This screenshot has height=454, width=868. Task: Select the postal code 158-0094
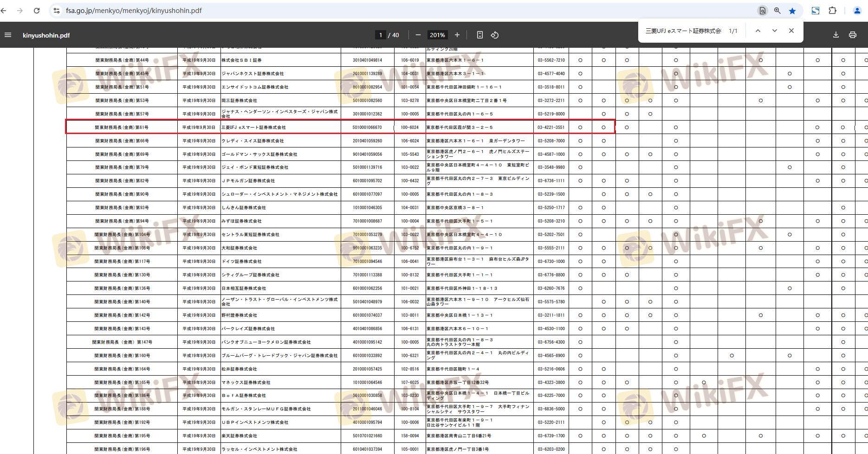pos(410,436)
